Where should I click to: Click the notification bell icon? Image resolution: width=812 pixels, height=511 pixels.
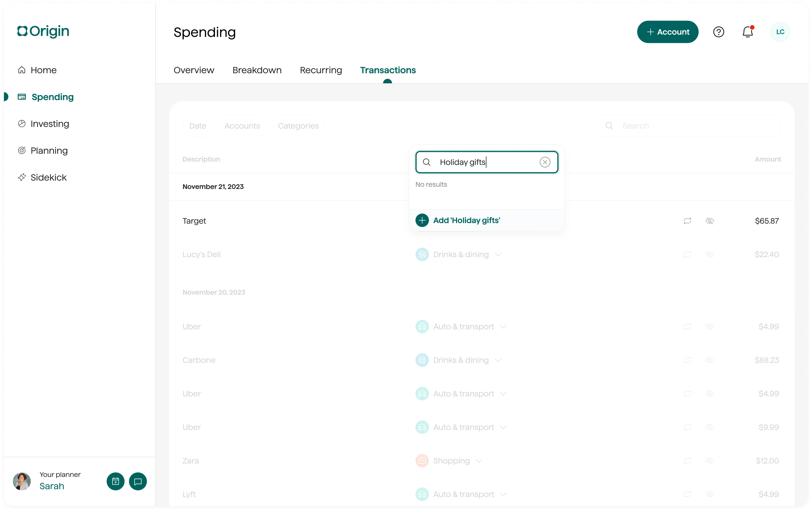click(x=747, y=32)
